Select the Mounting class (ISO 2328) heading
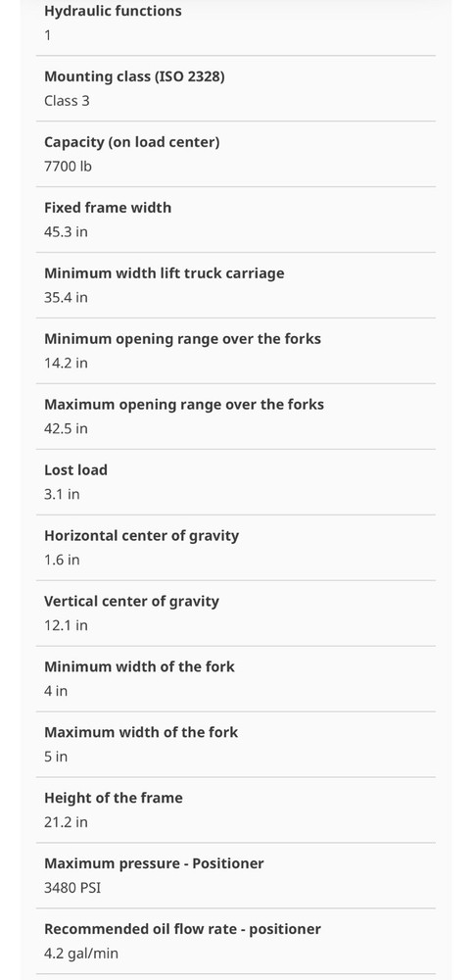 click(134, 76)
